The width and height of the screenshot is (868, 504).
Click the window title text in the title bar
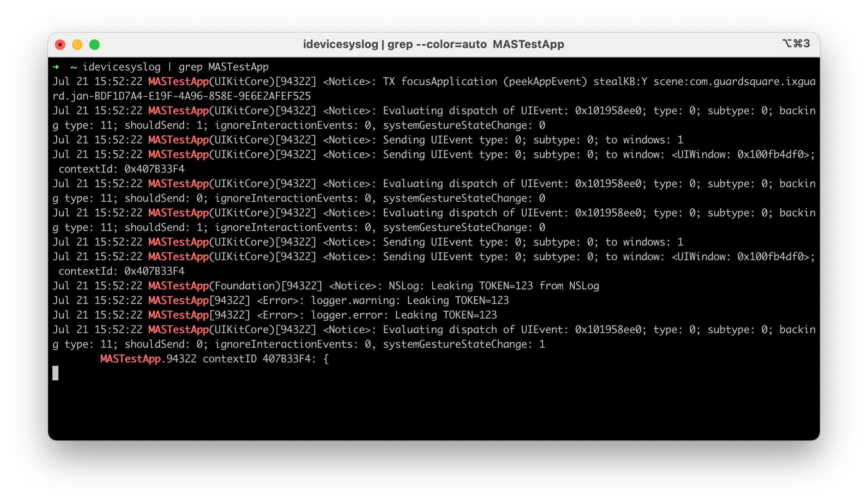(433, 44)
